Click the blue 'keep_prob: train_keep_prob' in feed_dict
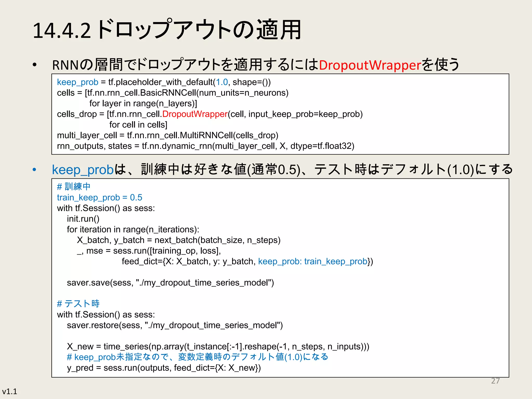 click(x=313, y=262)
